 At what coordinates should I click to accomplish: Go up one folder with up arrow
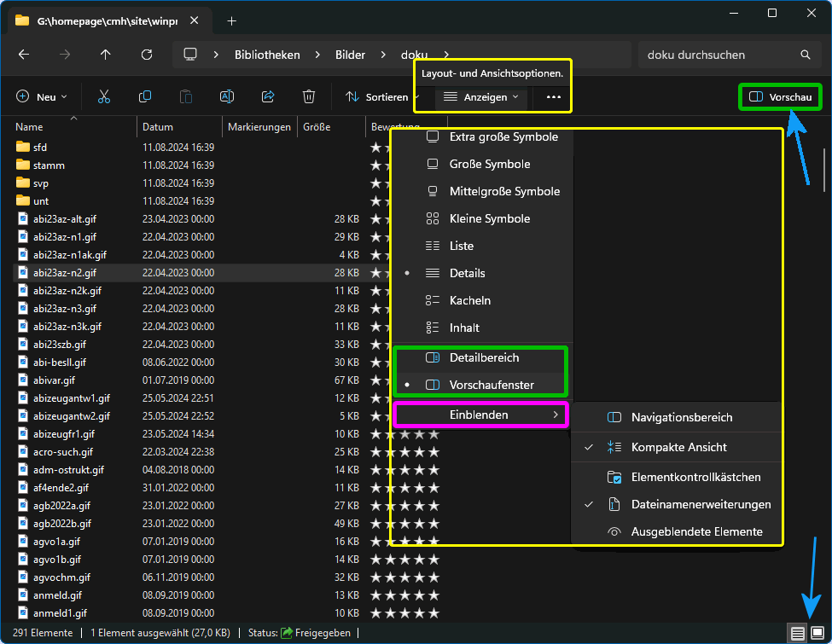point(106,55)
